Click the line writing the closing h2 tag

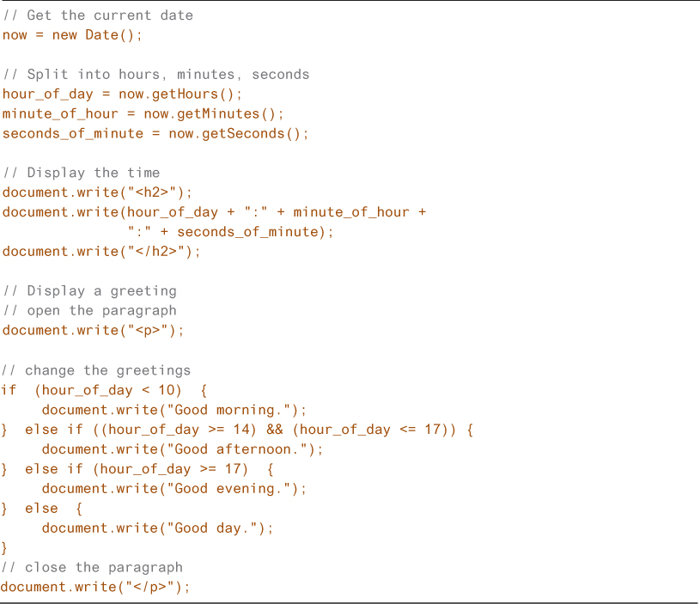point(101,252)
